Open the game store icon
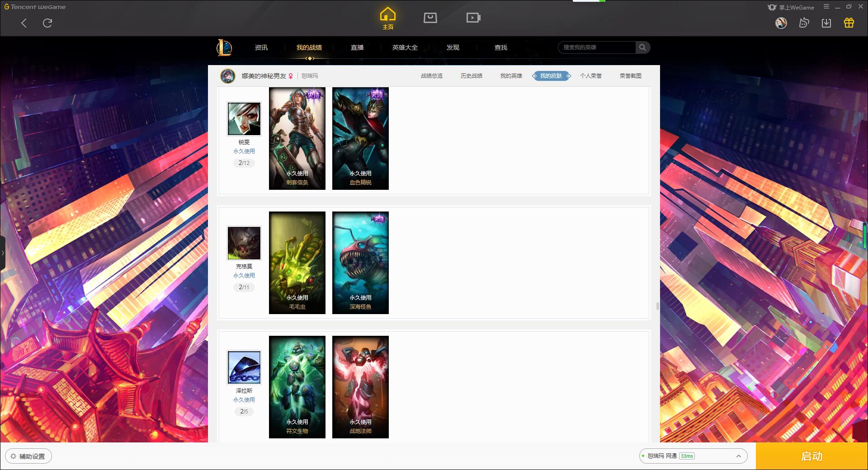This screenshot has width=868, height=470. click(x=430, y=18)
